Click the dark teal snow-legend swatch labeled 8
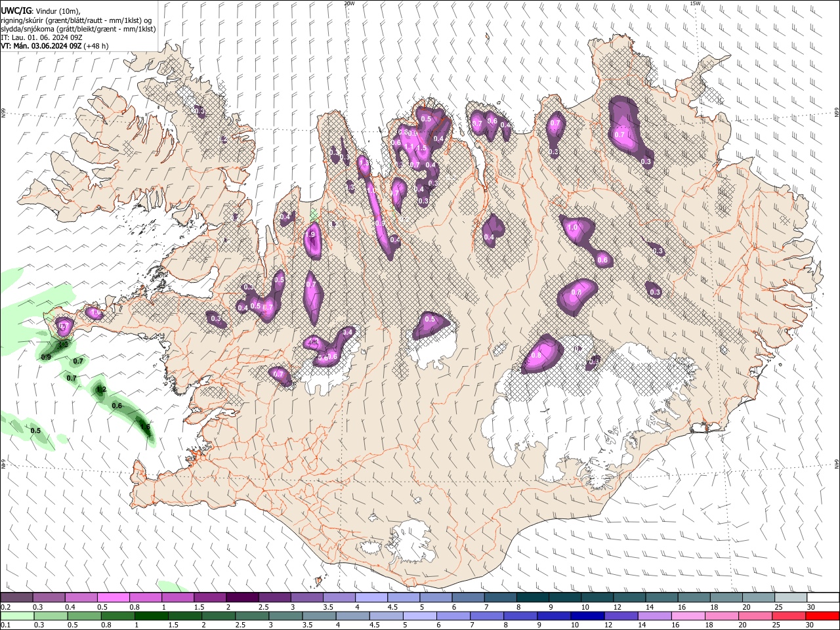The width and height of the screenshot is (840, 630). (x=532, y=598)
